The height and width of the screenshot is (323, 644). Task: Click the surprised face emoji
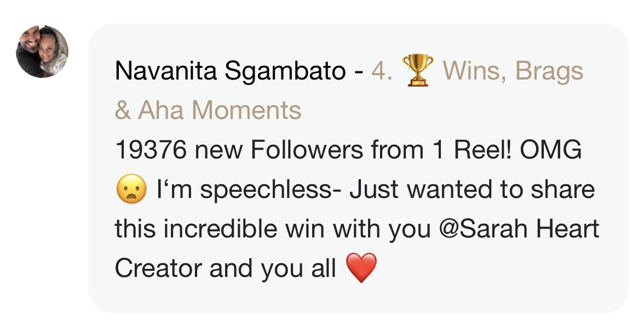tap(130, 190)
